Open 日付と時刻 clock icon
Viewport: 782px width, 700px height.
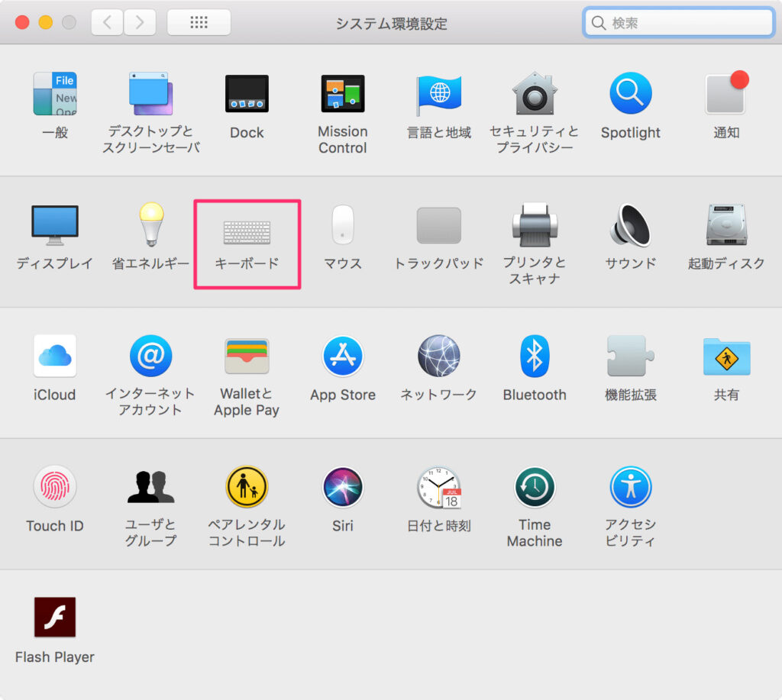439,488
